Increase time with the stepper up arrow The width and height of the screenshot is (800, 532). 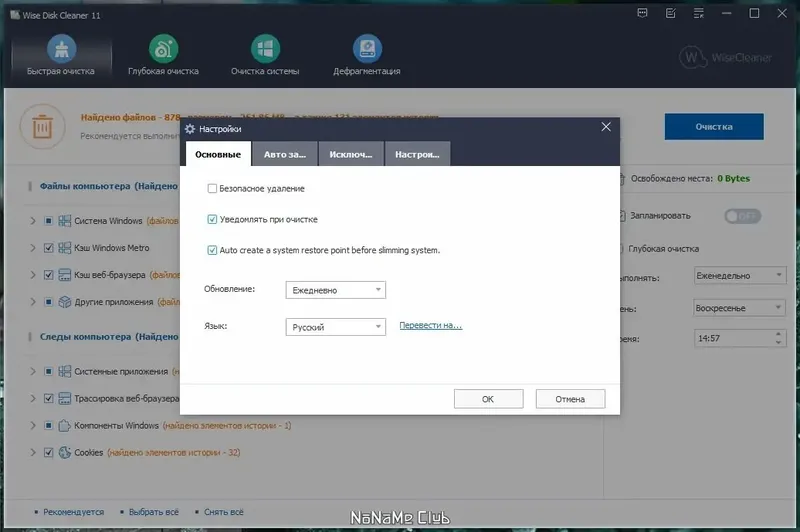[x=779, y=334]
